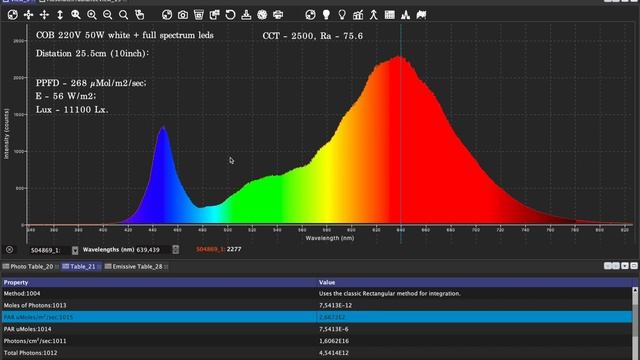Click the plain magnifier zoom icon
This screenshot has width=640, height=360.
tap(123, 15)
